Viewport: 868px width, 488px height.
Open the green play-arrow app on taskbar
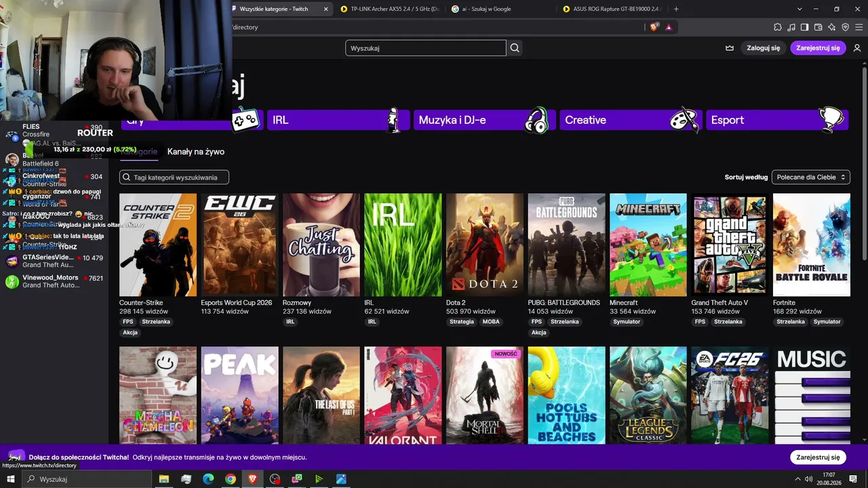coord(319,479)
